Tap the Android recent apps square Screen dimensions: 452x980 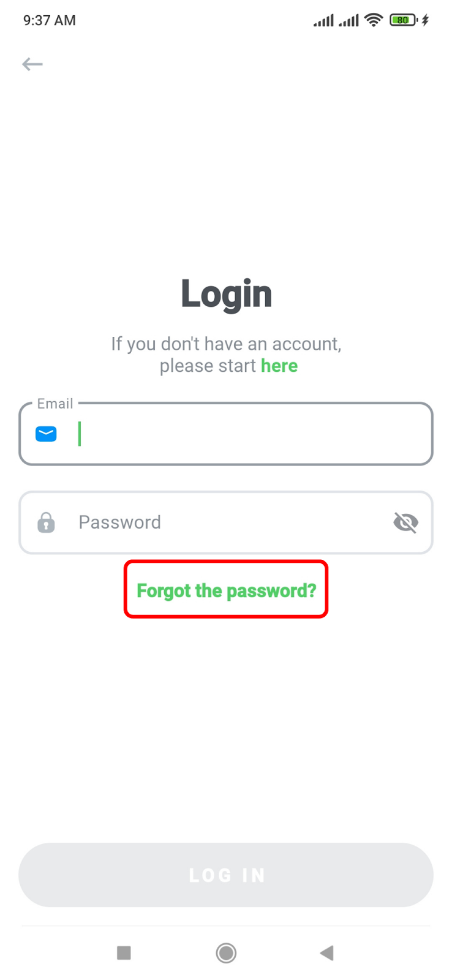click(x=124, y=952)
